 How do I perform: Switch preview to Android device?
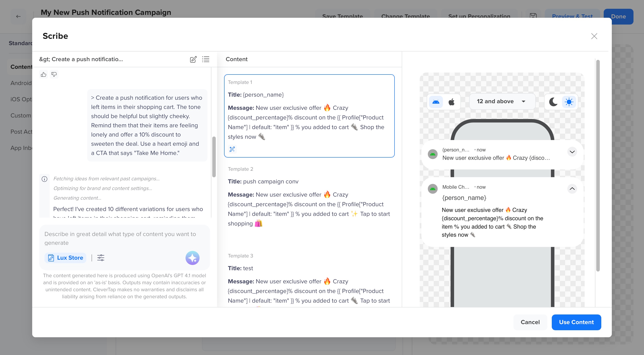pyautogui.click(x=436, y=102)
